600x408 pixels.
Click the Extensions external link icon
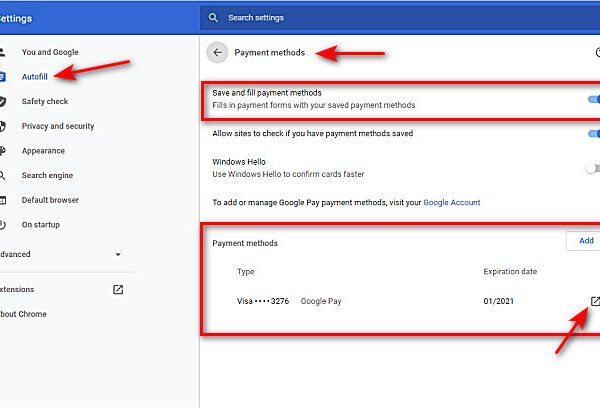tap(118, 290)
